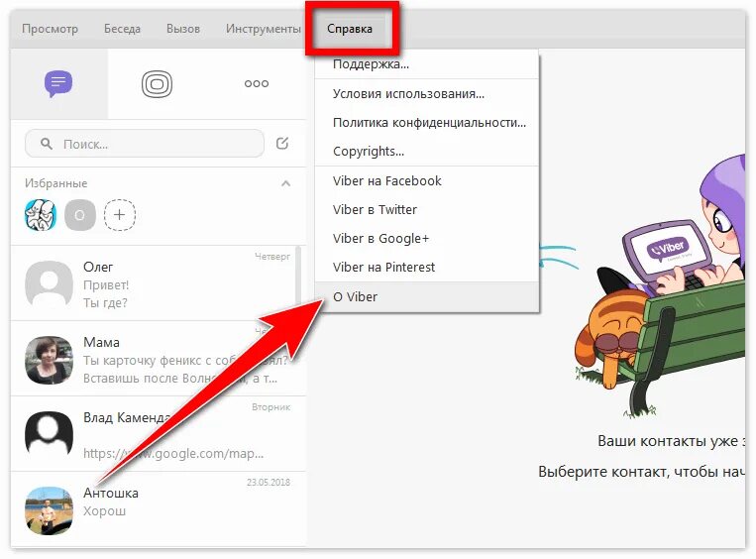Open the Вызов menu

(183, 29)
